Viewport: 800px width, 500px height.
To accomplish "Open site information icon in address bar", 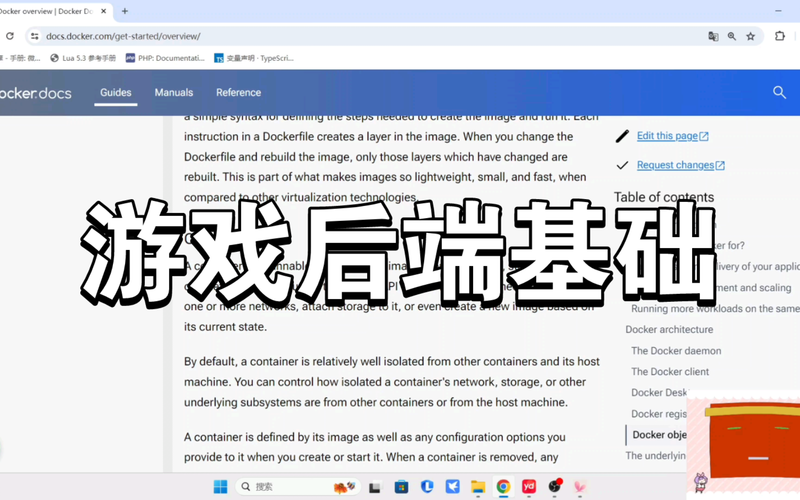I will coord(34,36).
